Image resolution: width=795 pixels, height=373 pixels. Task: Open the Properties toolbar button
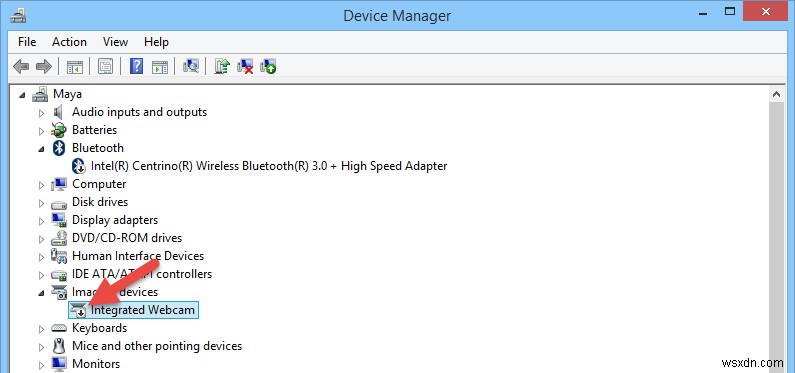105,66
